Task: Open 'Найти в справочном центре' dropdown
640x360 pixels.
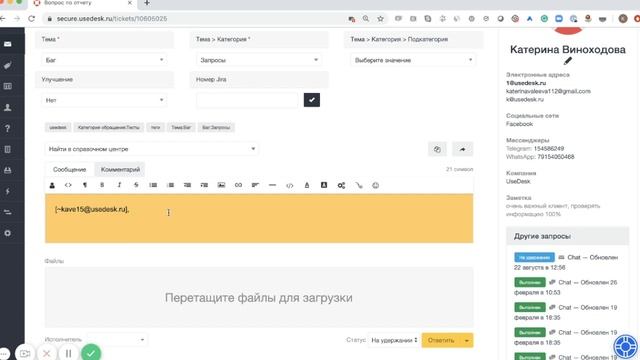Action: (151, 149)
